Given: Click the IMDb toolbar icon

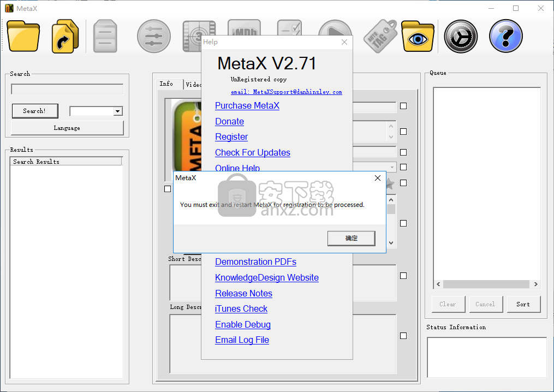Looking at the screenshot, I should (x=244, y=27).
